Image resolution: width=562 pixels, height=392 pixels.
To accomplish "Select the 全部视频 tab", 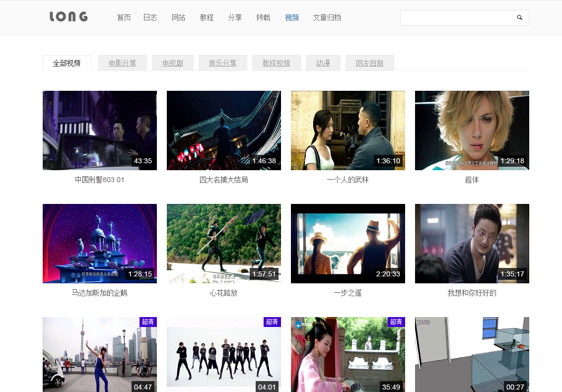I will pos(67,63).
